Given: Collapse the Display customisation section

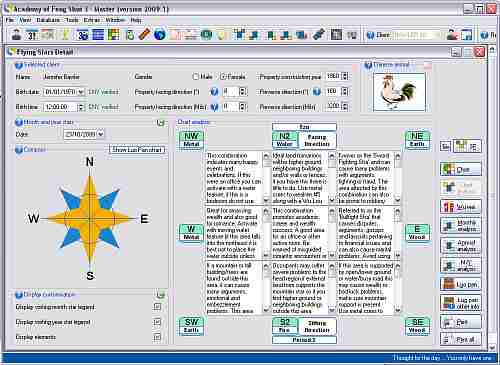Looking at the screenshot, I should pos(161,295).
